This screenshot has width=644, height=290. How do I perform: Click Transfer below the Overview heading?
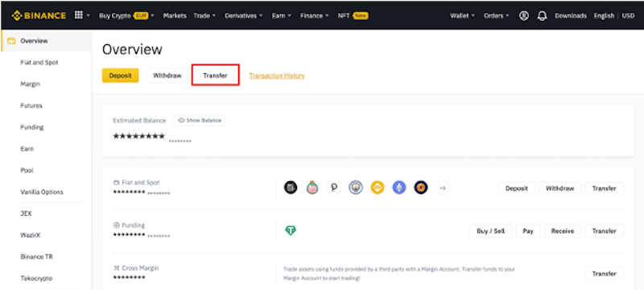215,76
